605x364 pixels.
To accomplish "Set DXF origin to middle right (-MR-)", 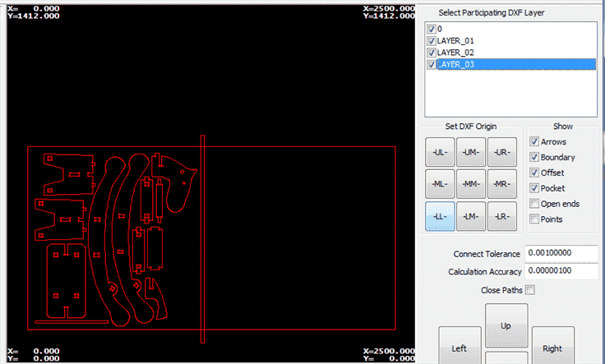I will click(502, 184).
